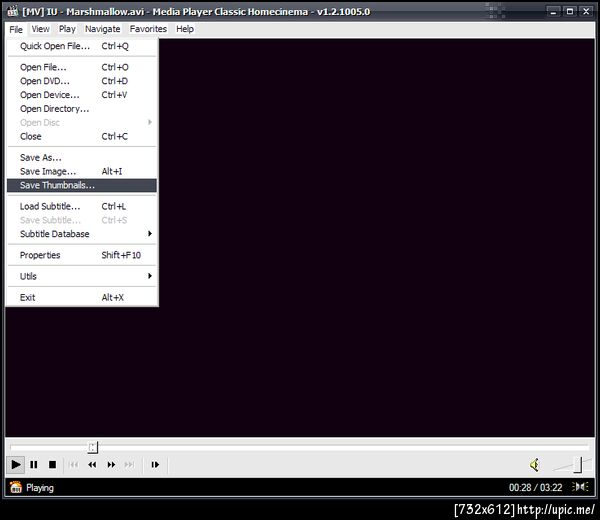The width and height of the screenshot is (600, 520).
Task: Choose Open Directory… entry
Action: [x=82, y=109]
